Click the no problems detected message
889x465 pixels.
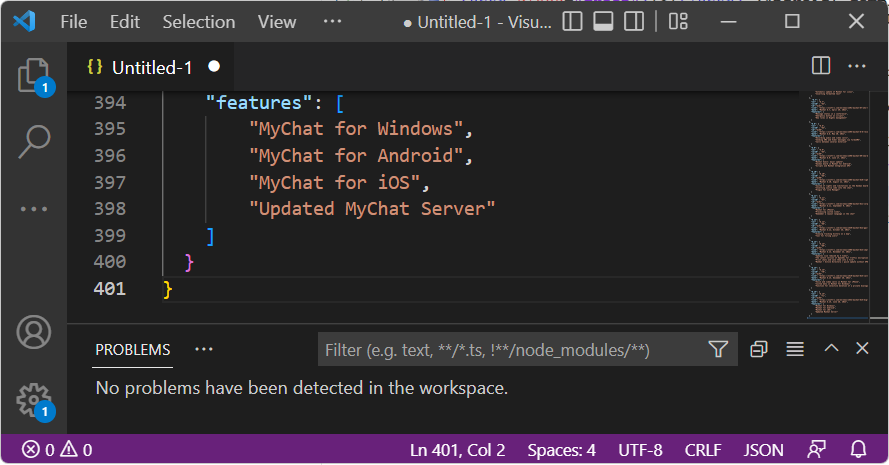point(302,388)
